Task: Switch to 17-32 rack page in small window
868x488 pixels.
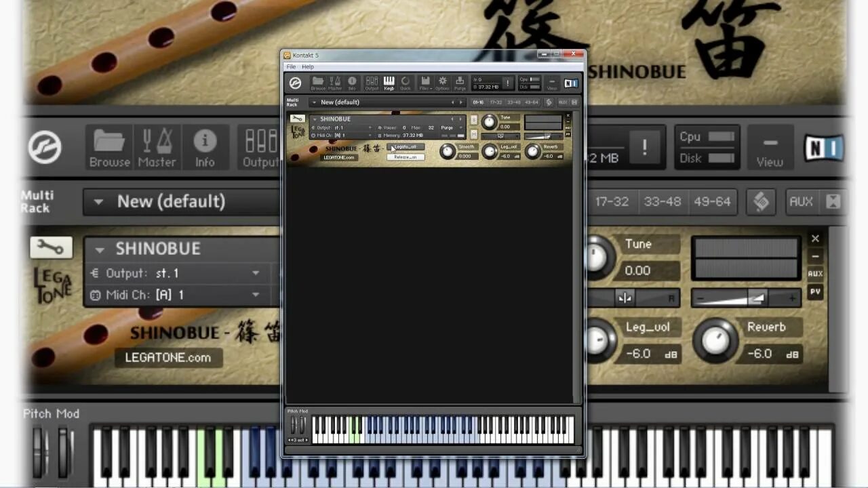Action: tap(496, 102)
